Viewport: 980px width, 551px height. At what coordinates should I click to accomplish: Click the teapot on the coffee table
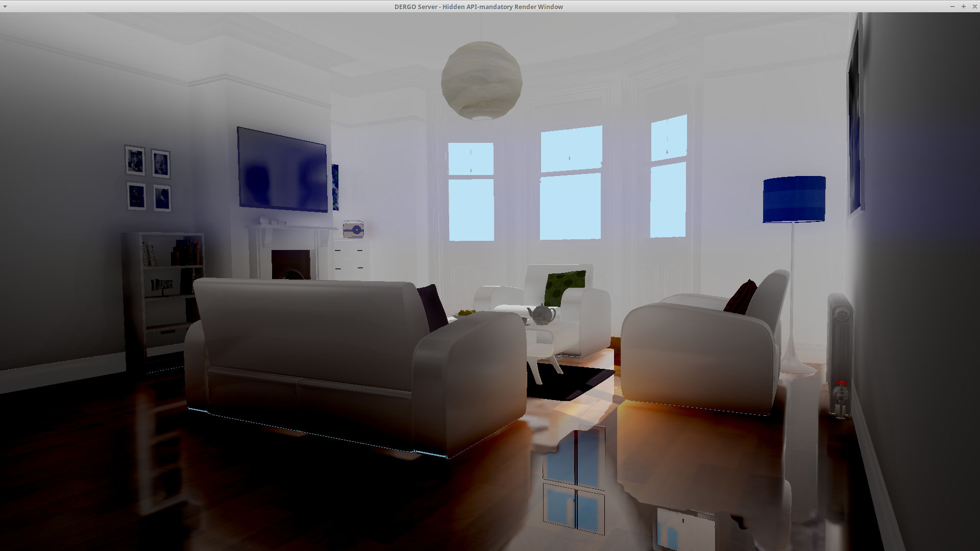(542, 314)
